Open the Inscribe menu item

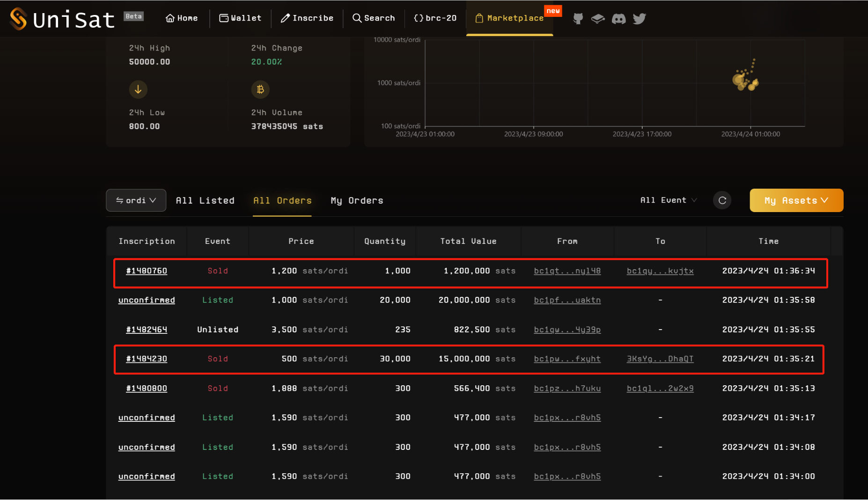click(x=307, y=18)
